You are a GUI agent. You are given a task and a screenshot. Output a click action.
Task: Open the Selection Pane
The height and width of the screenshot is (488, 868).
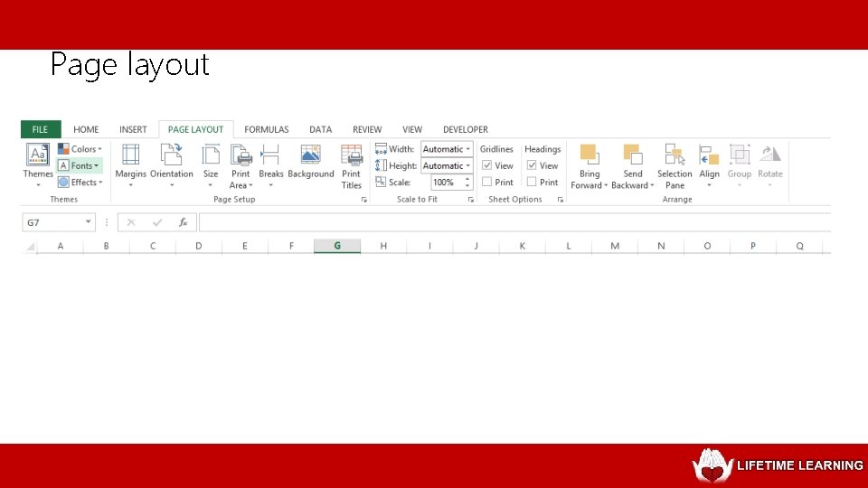(x=675, y=166)
